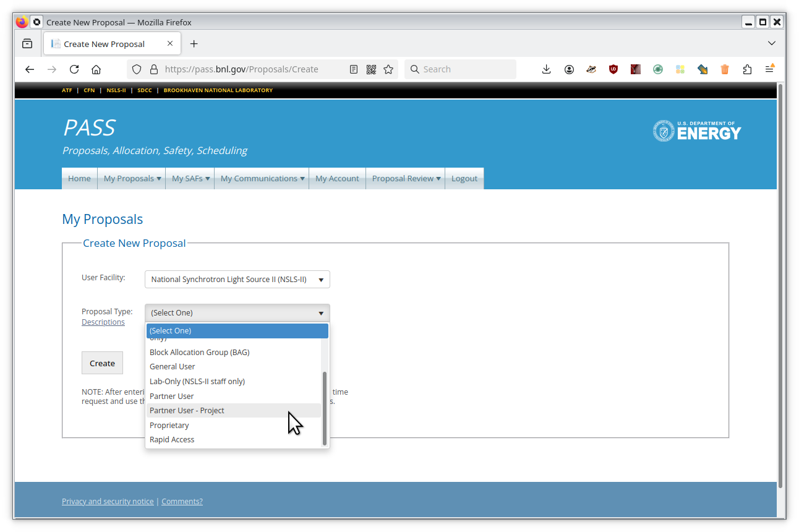Go to the Home nav item
The height and width of the screenshot is (532, 799).
click(79, 178)
